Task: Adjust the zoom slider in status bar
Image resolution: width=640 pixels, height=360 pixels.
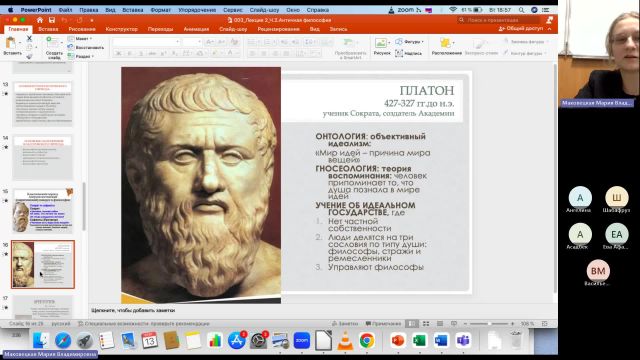Action: pos(489,324)
